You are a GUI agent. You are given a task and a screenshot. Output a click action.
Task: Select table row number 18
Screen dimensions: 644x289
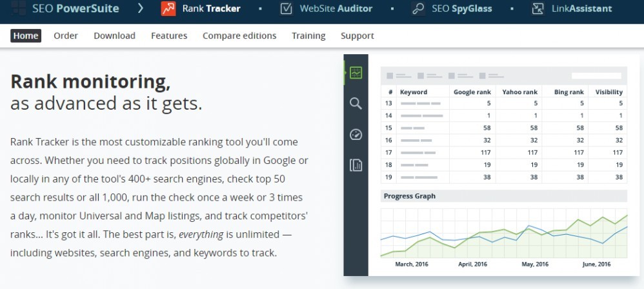tap(504, 165)
